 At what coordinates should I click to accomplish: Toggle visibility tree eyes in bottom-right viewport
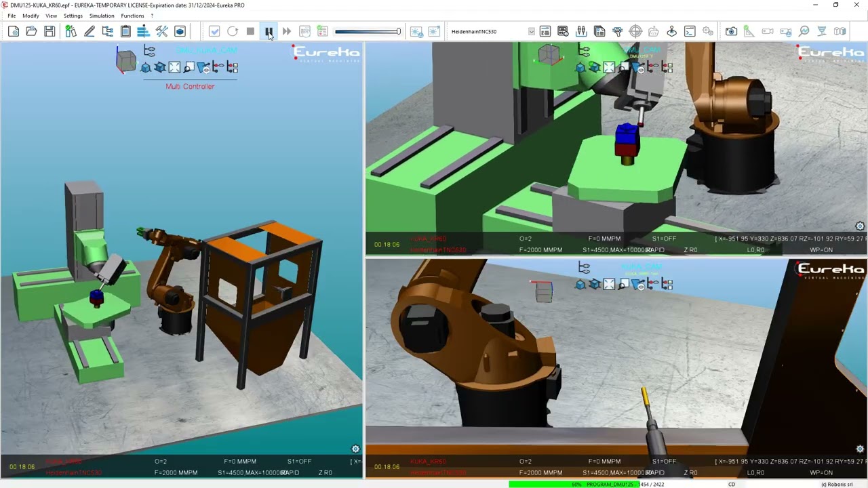click(x=584, y=268)
